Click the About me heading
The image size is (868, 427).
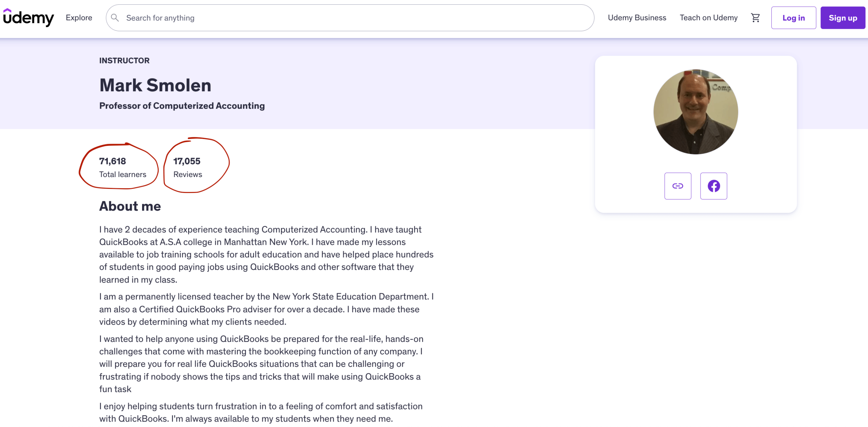(x=130, y=206)
